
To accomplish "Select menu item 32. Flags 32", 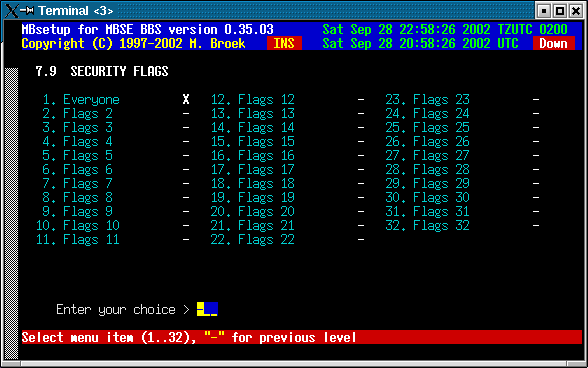I will click(428, 226).
